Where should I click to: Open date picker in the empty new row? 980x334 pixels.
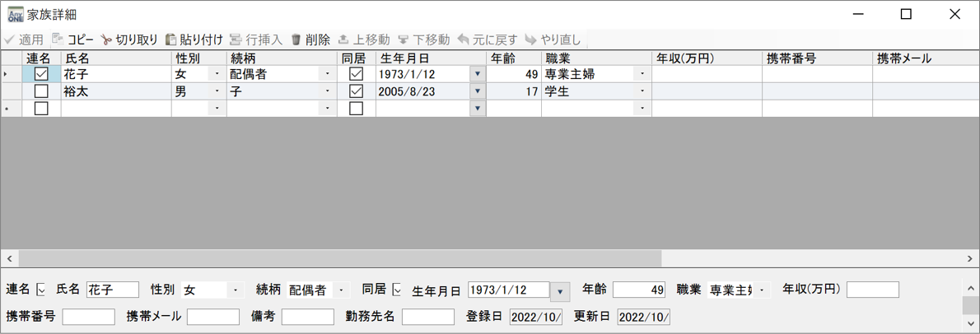coord(478,109)
